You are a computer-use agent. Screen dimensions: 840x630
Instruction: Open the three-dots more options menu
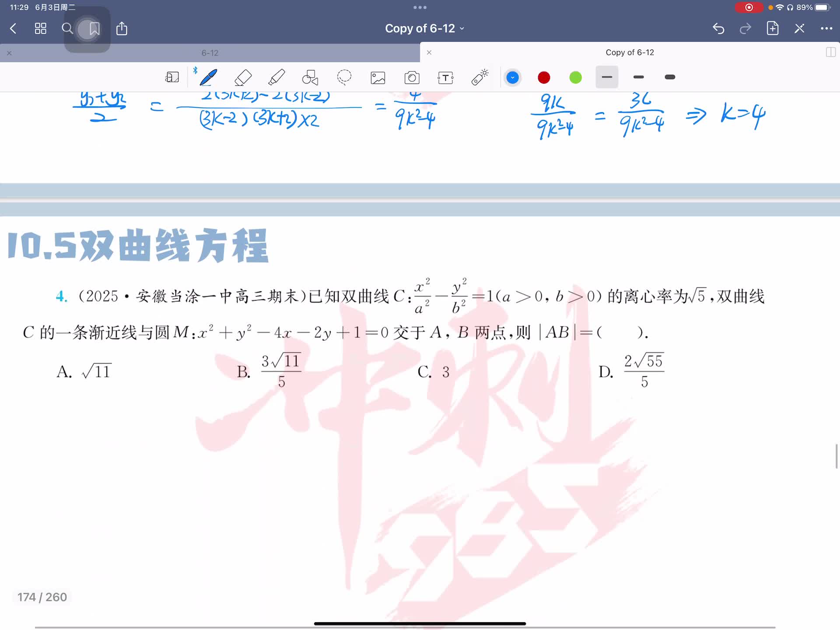point(826,28)
